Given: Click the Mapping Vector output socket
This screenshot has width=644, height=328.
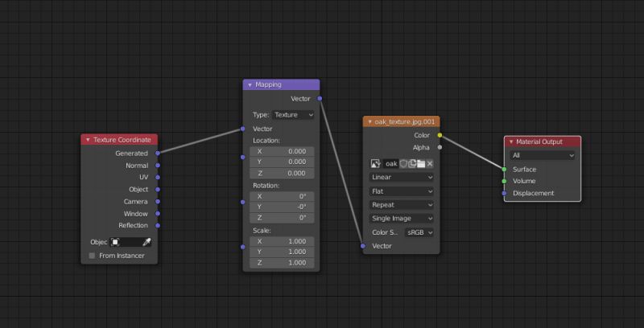Looking at the screenshot, I should 320,98.
